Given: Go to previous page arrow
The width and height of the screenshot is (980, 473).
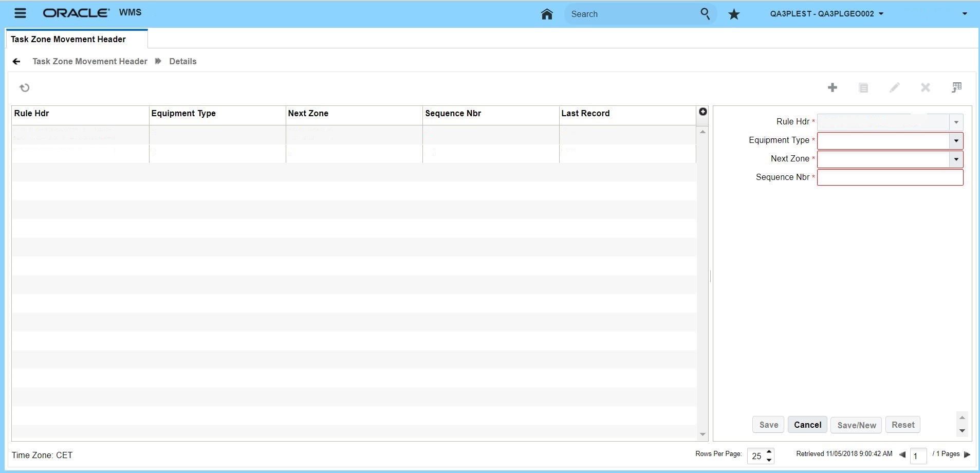Looking at the screenshot, I should tap(902, 454).
